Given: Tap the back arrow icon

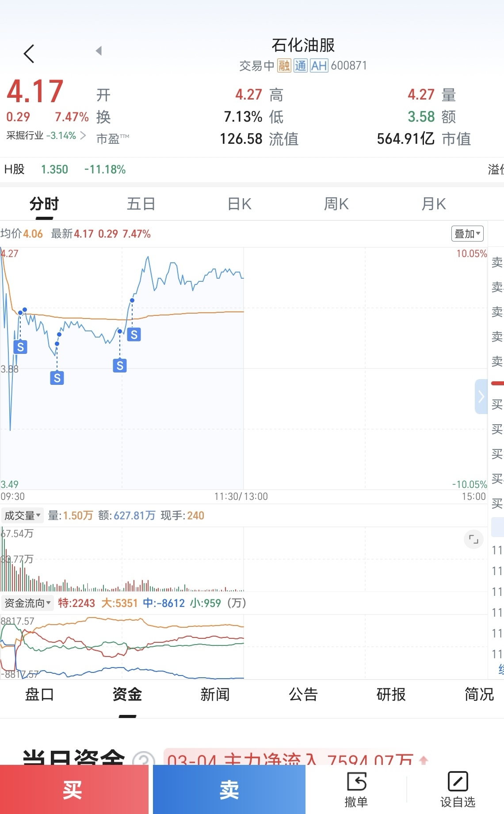Looking at the screenshot, I should [29, 54].
